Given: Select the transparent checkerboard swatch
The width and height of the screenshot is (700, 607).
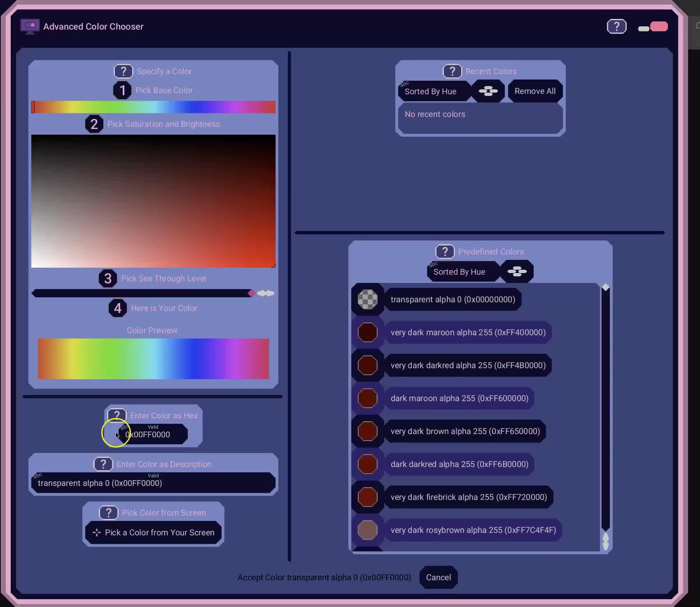Looking at the screenshot, I should click(368, 299).
